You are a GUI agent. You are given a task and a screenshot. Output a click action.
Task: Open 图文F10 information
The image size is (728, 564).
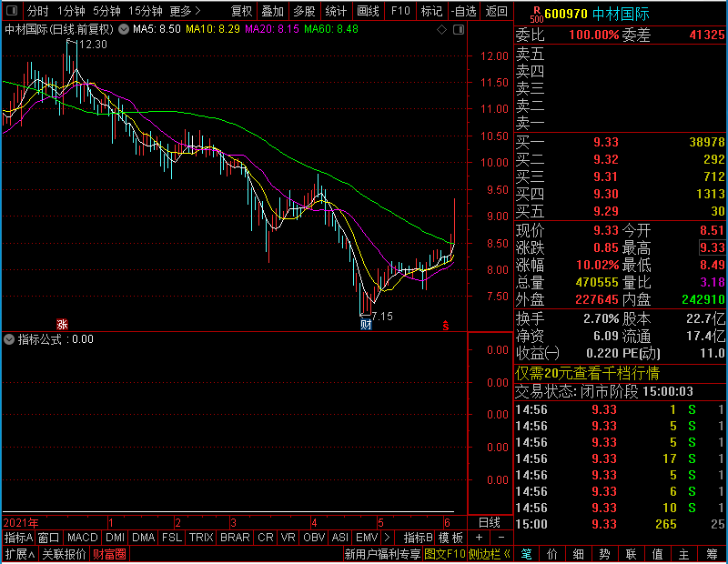pos(445,554)
